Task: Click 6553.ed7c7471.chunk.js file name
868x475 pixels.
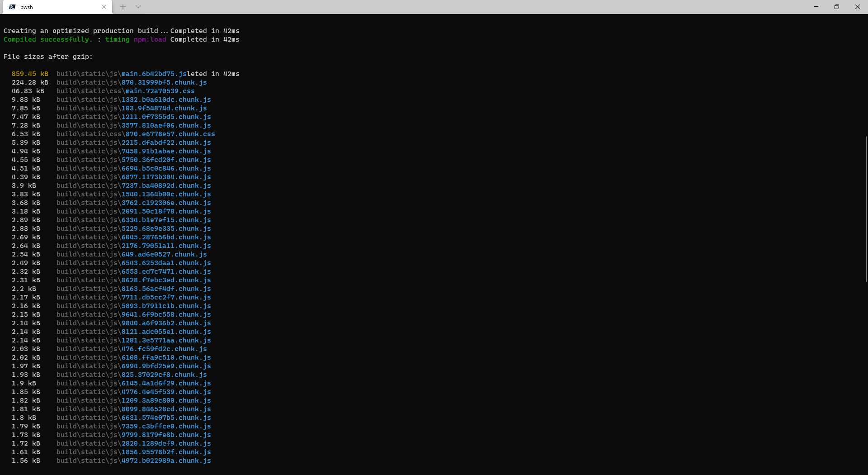Action: (166, 271)
